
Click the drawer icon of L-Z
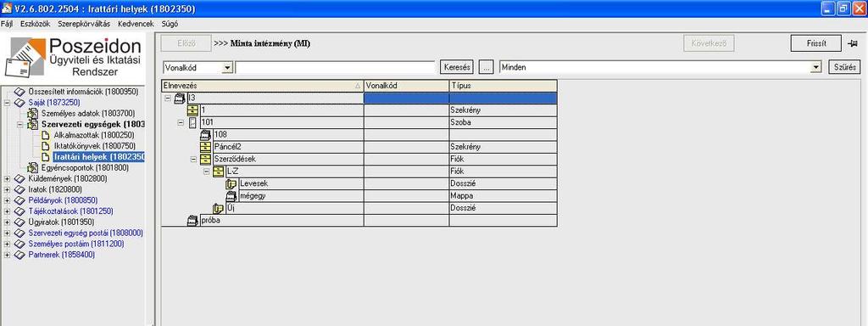[x=219, y=171]
